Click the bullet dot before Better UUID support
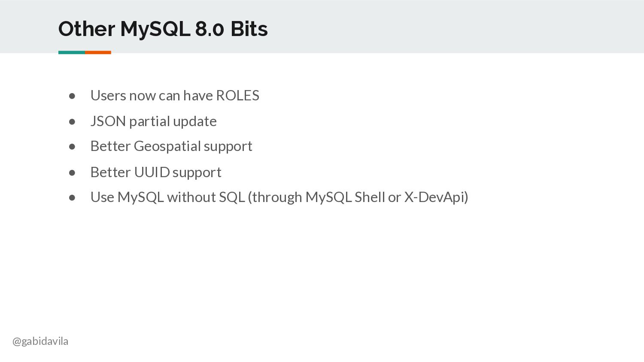 click(72, 173)
